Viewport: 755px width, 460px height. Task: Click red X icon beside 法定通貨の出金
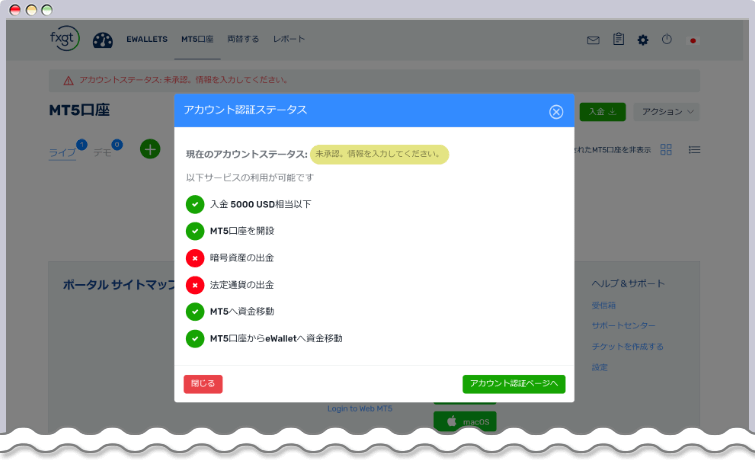[x=195, y=285]
